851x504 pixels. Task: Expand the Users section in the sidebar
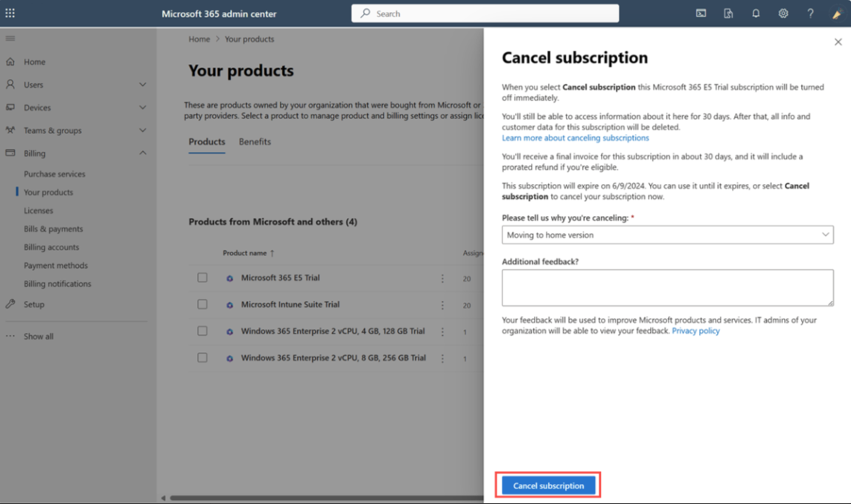[143, 85]
